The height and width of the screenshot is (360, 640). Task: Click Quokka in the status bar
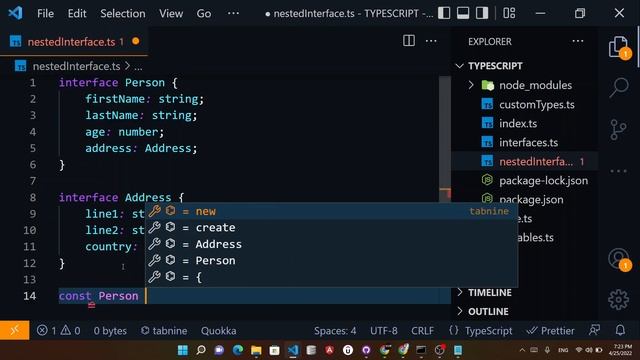(x=218, y=330)
